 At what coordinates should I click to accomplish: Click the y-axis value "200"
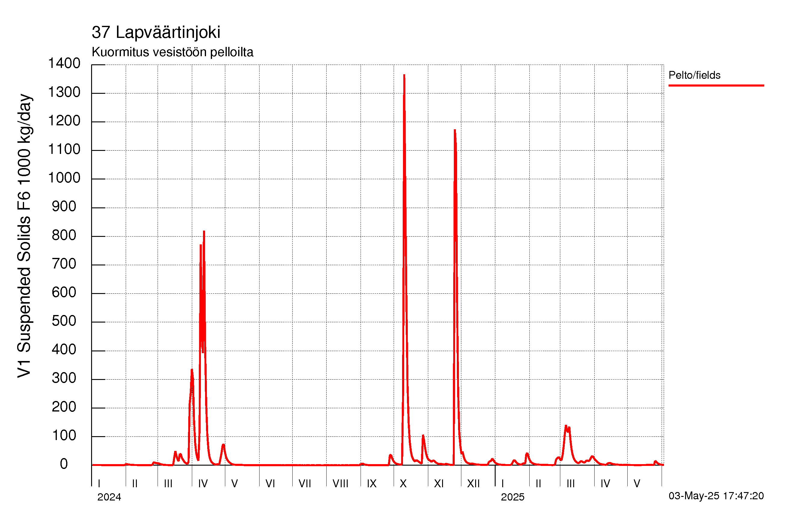64,407
